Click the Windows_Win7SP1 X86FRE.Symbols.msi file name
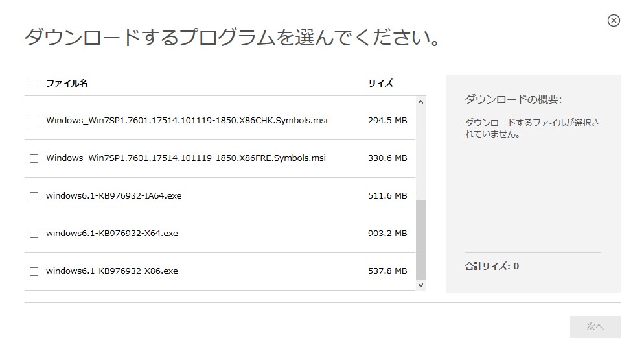 pyautogui.click(x=186, y=158)
